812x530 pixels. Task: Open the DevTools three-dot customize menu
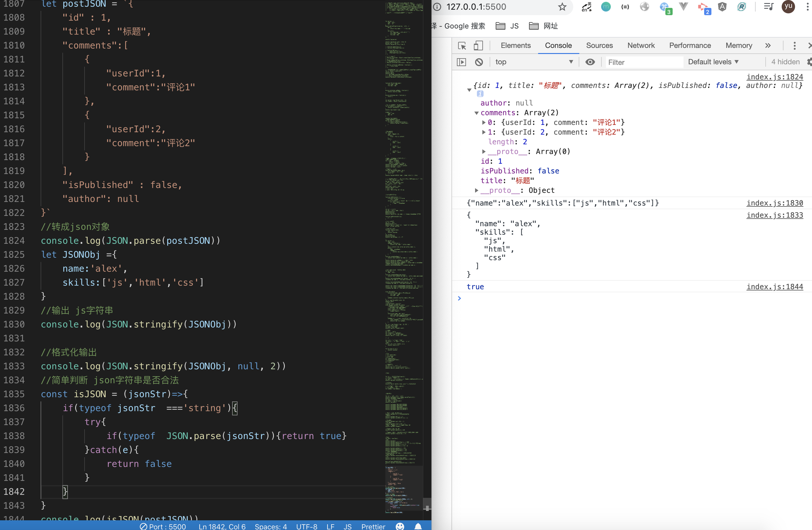click(x=795, y=46)
